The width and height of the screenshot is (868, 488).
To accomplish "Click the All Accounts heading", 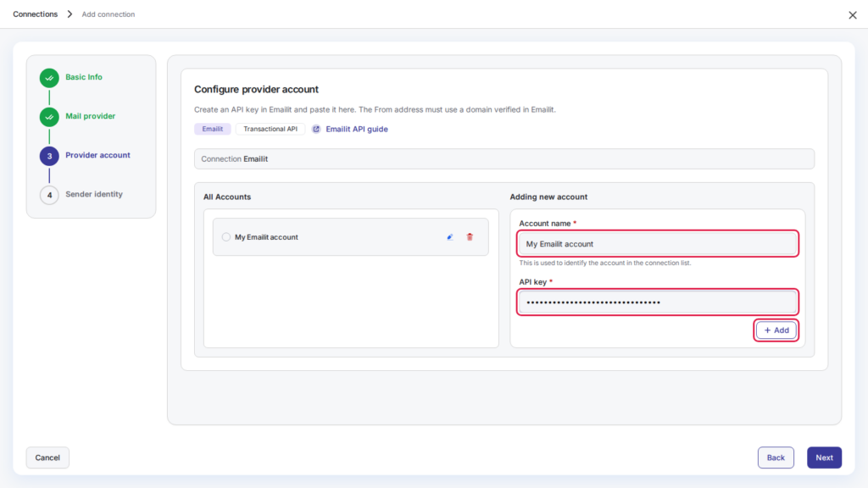I will click(227, 197).
